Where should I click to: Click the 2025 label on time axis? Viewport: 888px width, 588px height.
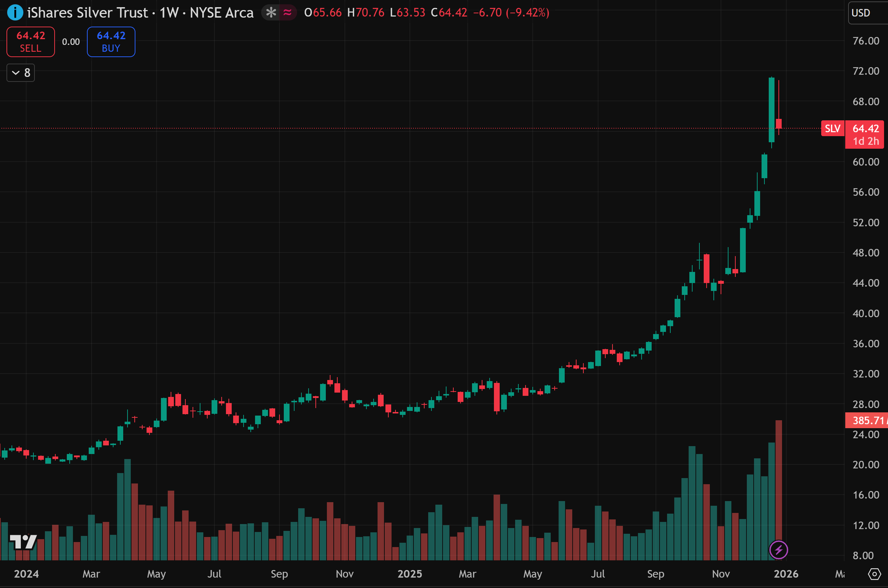click(x=410, y=574)
